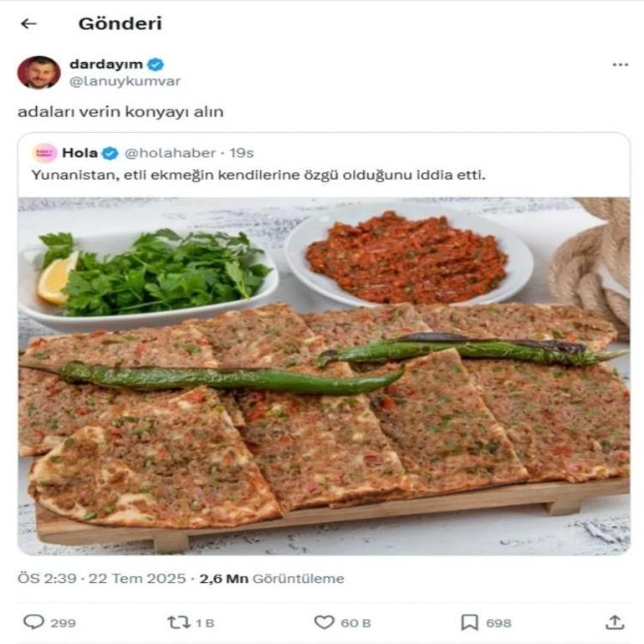Open dardayım's profile picture
Image resolution: width=644 pixels, height=644 pixels.
pos(39,72)
